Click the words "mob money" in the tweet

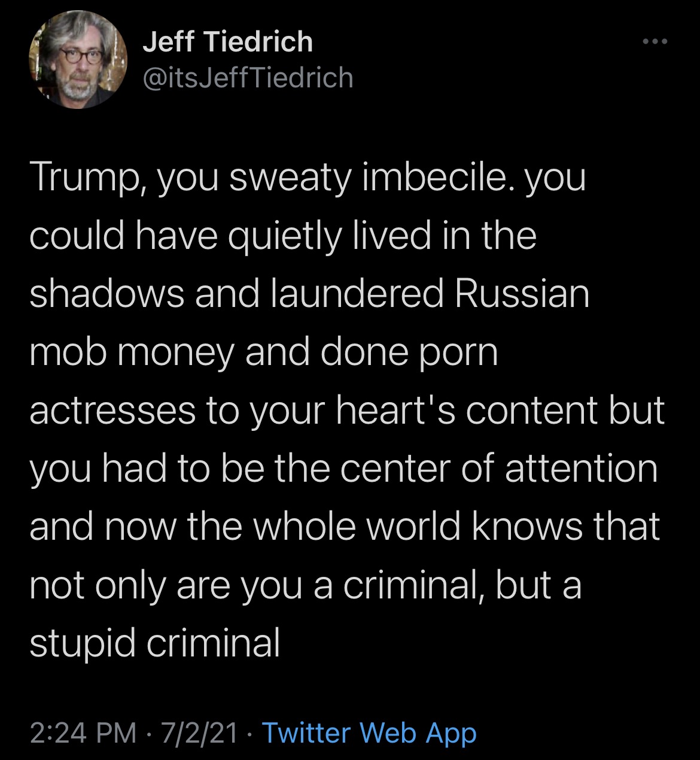coord(132,354)
